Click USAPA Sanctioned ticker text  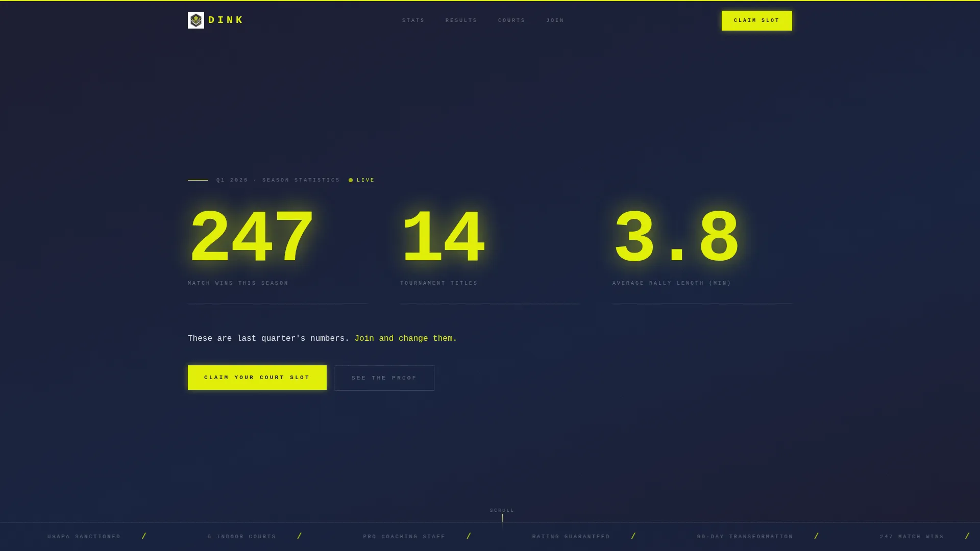84,537
